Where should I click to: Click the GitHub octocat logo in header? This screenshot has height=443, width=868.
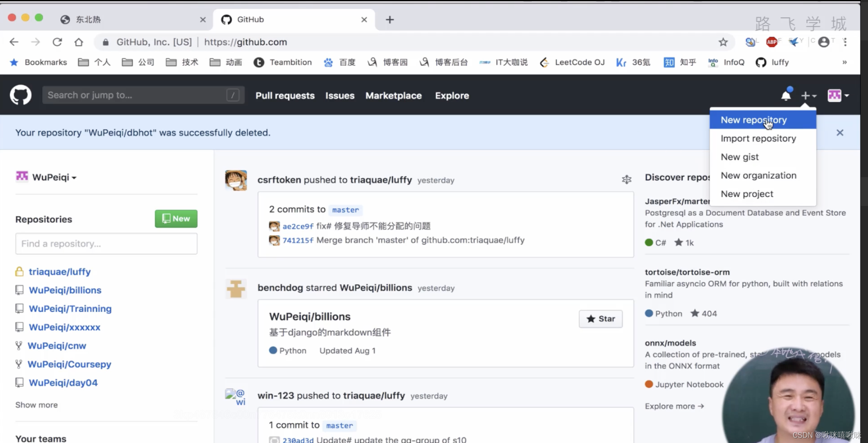20,95
